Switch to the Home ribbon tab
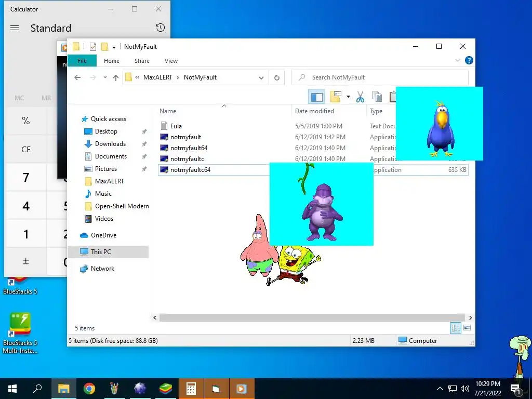The height and width of the screenshot is (399, 532). [x=112, y=61]
